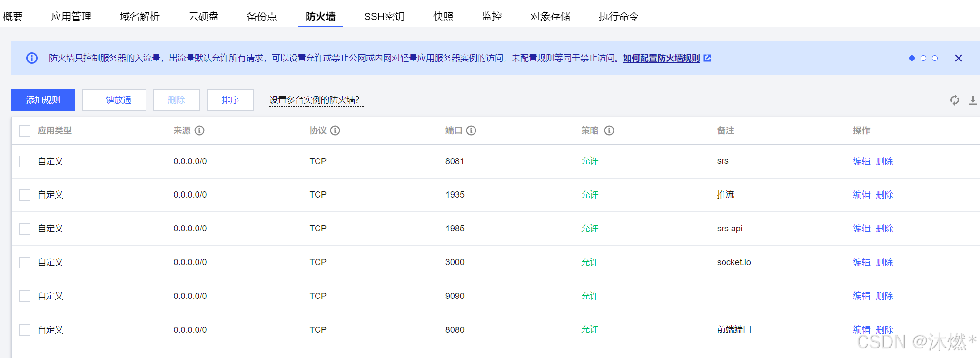
Task: Click the info icon in the blue banner
Action: 32,58
